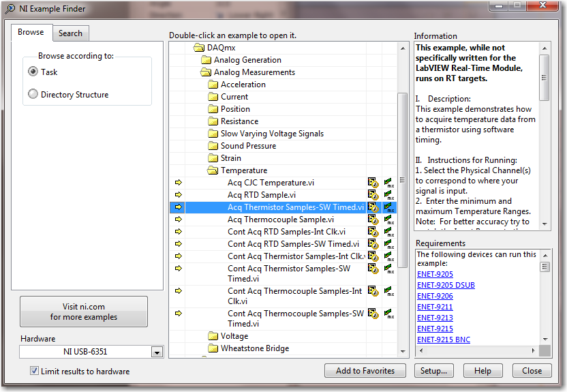Click the VI info icon for Acq Thermocouple Sample.vi
This screenshot has height=392, width=567.
click(x=373, y=220)
